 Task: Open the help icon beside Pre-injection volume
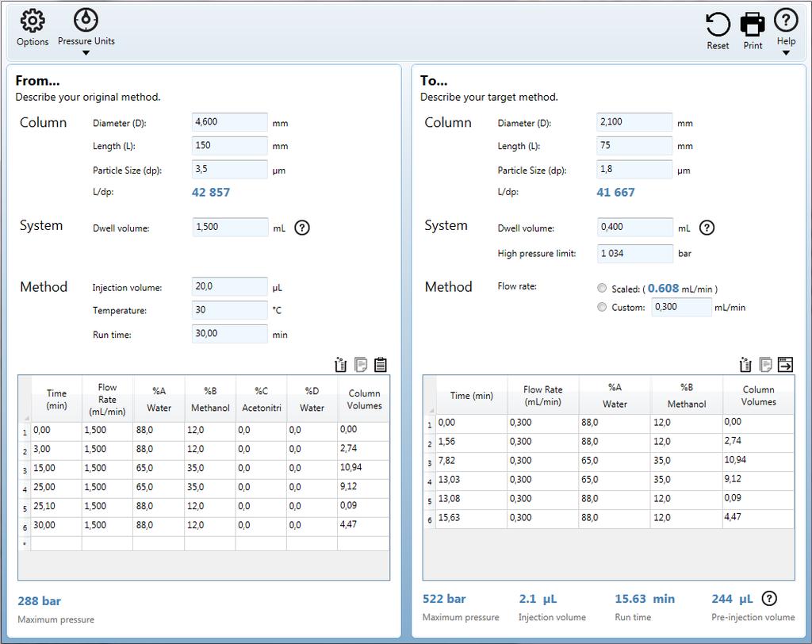(769, 599)
